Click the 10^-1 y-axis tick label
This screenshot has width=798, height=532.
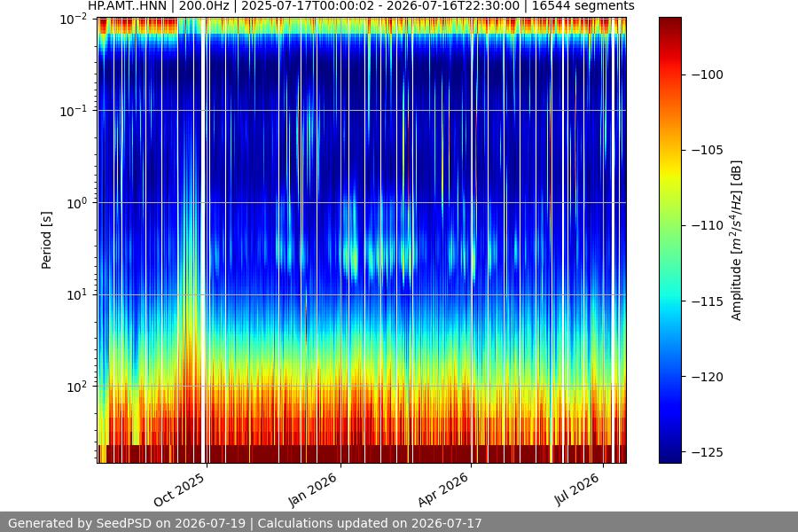click(74, 112)
